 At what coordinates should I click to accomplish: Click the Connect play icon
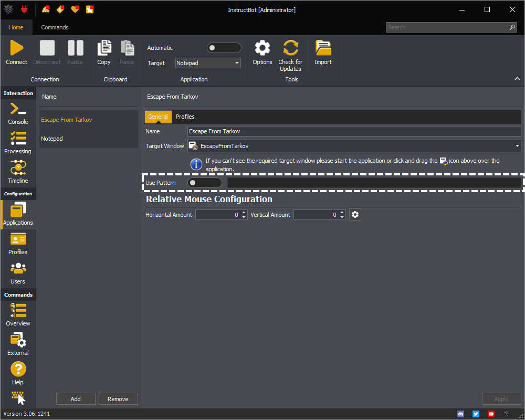[16, 48]
